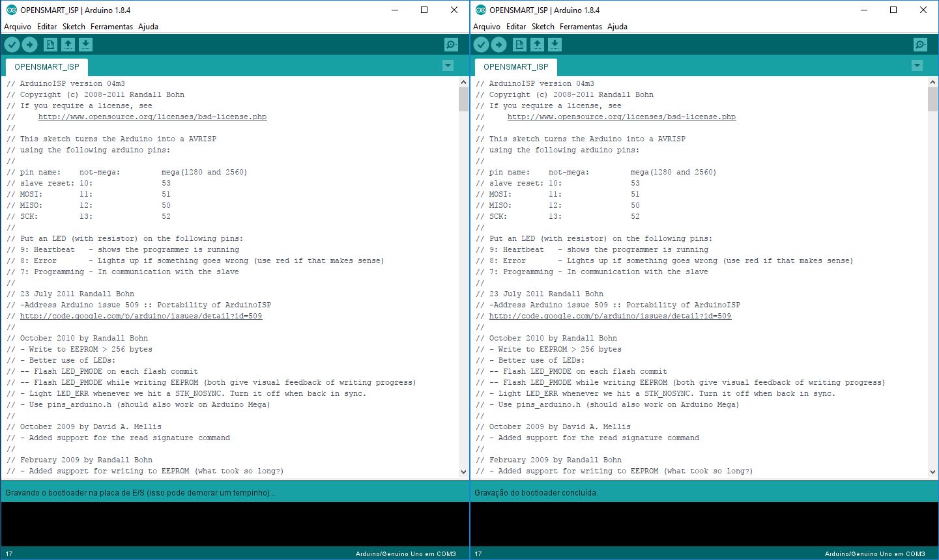
Task: Click Upload arrow button in left window
Action: (x=30, y=44)
